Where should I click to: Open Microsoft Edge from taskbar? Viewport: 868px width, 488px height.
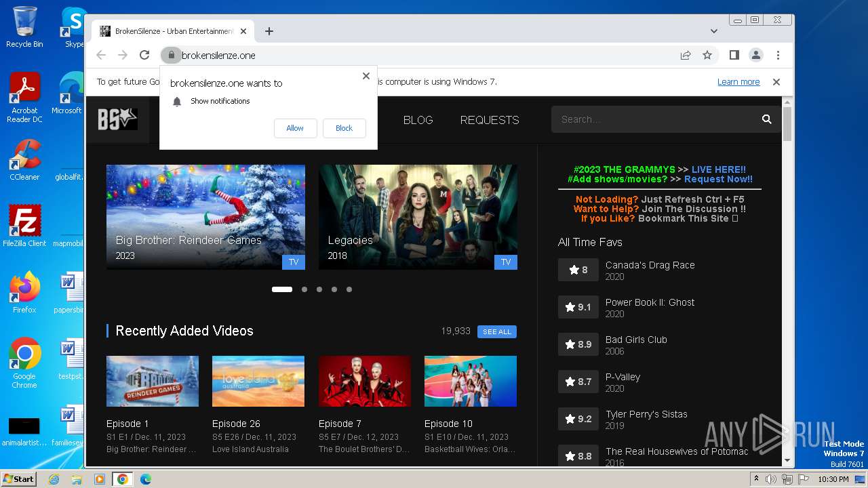pos(145,479)
